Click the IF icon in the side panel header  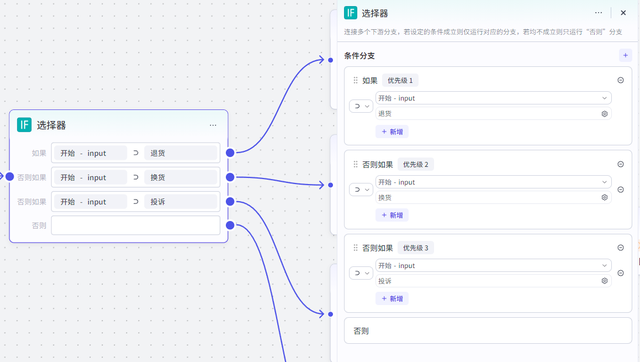click(x=351, y=13)
